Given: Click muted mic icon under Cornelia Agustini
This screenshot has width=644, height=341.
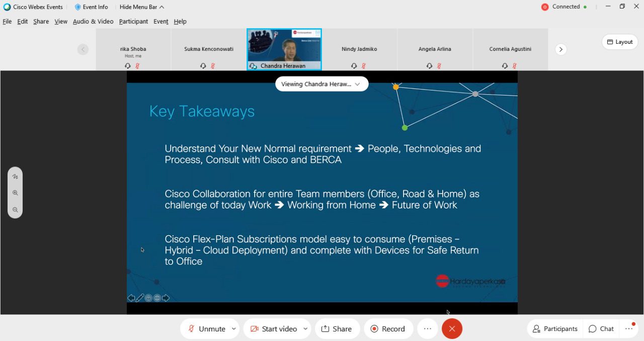Looking at the screenshot, I should tap(514, 66).
